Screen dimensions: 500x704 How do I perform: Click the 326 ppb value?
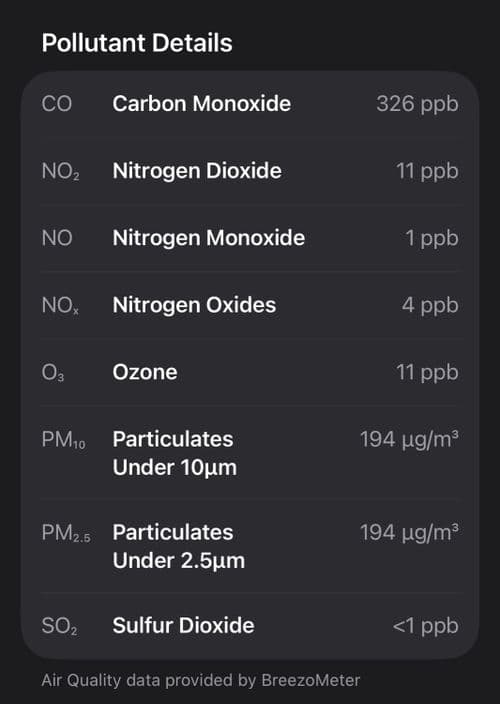(417, 104)
